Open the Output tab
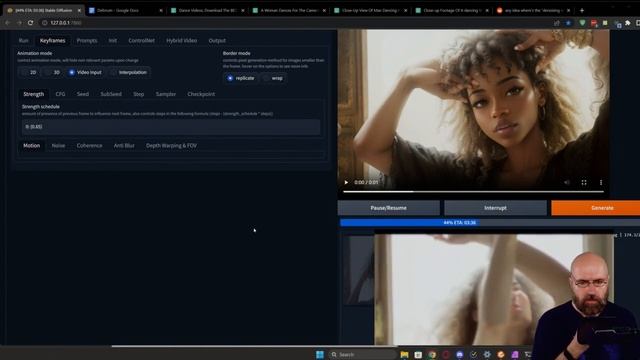This screenshot has height=360, width=640. 217,40
